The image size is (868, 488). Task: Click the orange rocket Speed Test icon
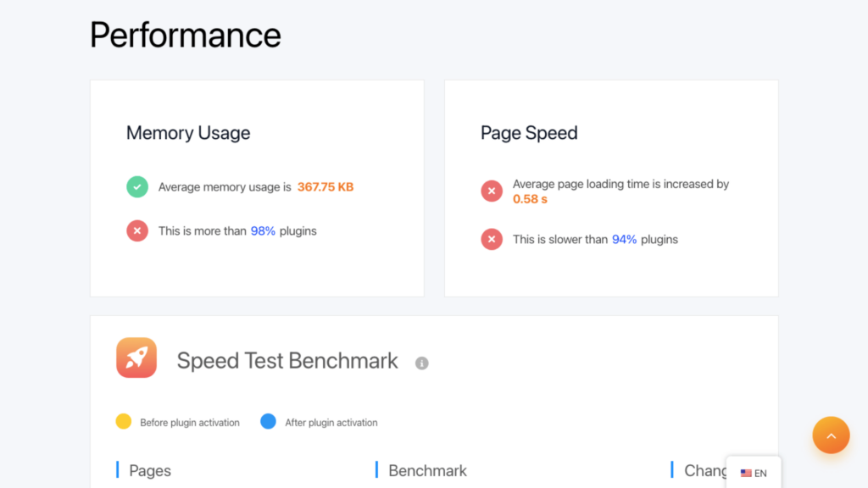click(x=136, y=358)
